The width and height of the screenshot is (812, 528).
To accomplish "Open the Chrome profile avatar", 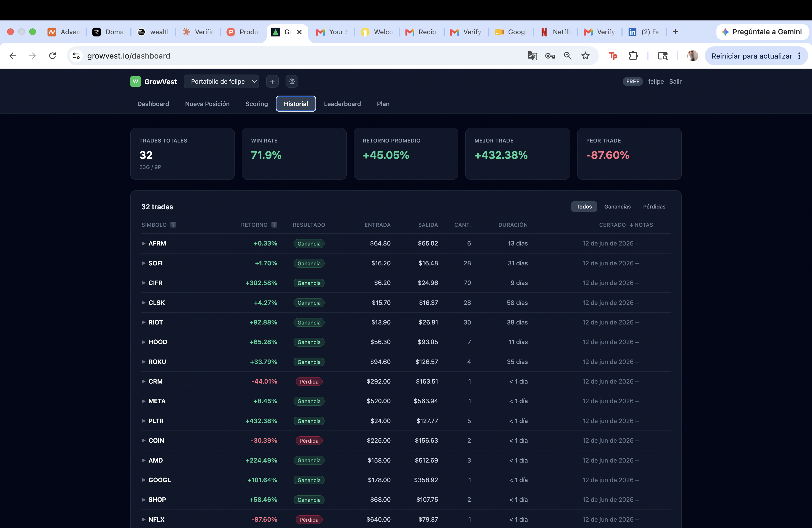I will tap(692, 56).
